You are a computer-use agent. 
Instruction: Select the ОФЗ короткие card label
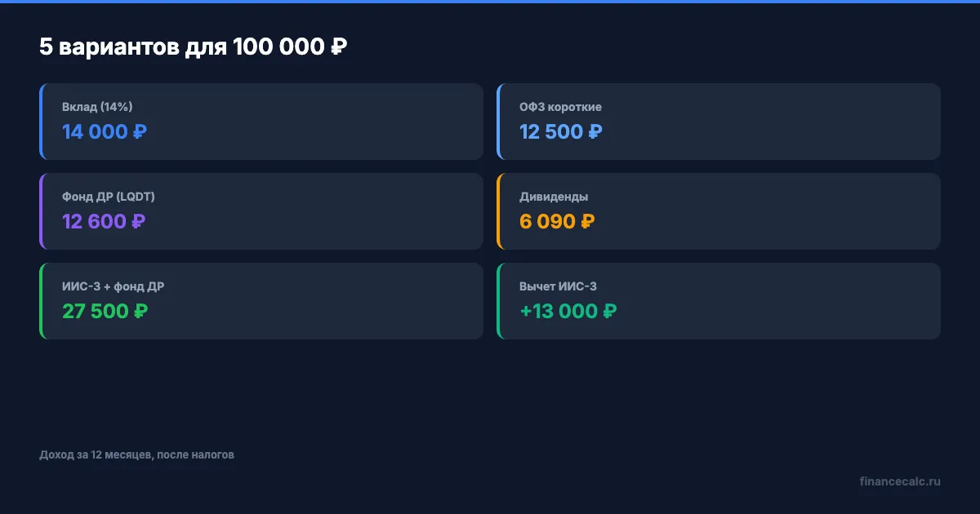pos(560,107)
